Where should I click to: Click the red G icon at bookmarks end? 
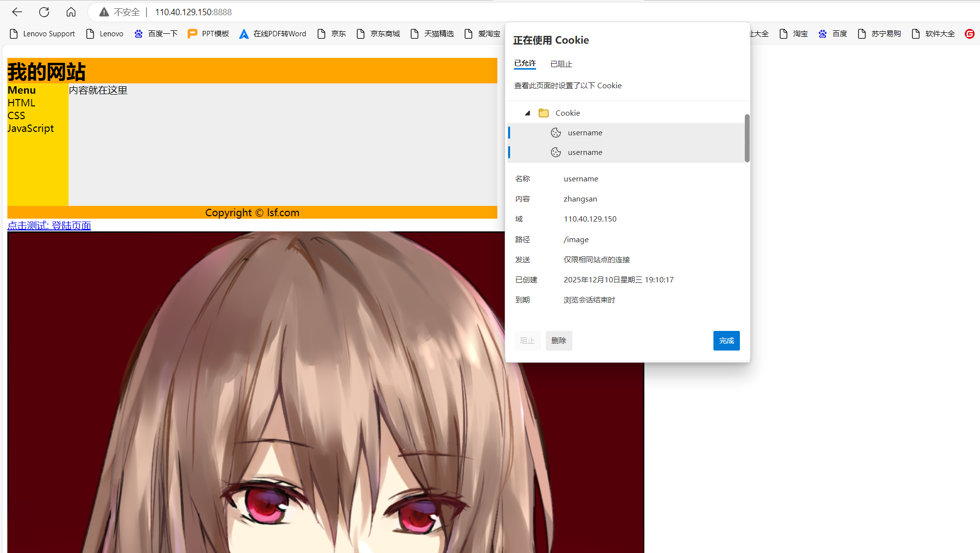pos(969,33)
